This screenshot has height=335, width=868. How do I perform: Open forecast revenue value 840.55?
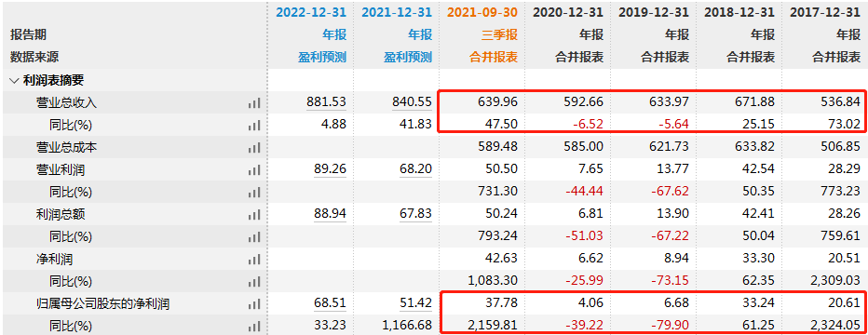412,102
